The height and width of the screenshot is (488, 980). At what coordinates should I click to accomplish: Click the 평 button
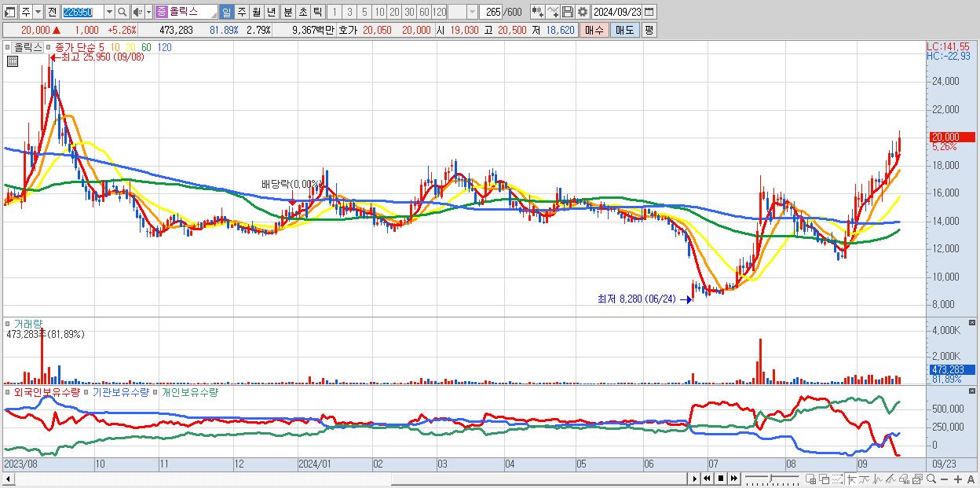649,30
